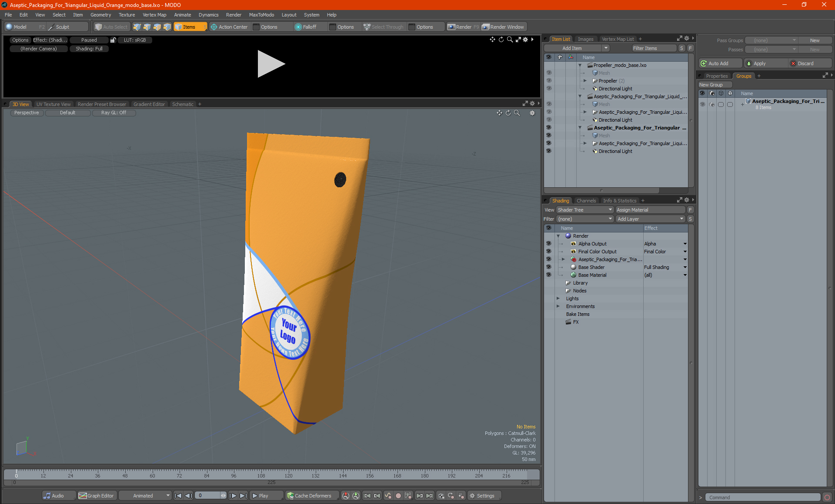Select Vertices selection mode icon
The image size is (835, 504).
click(137, 27)
